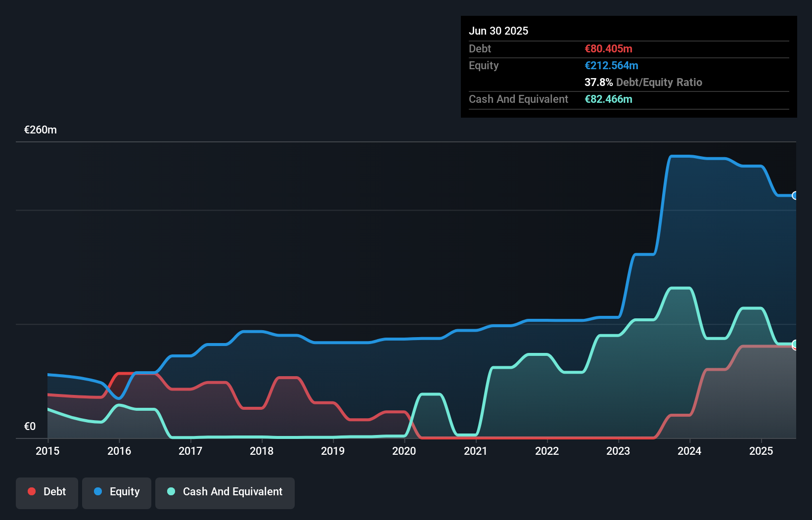Click the Jun 30 2025 tooltip date
812x520 pixels.
click(498, 31)
